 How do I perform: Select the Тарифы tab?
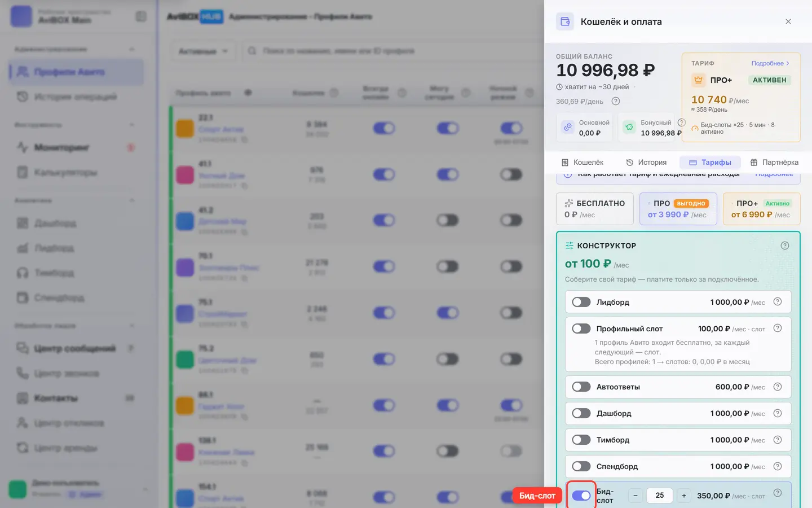(710, 163)
